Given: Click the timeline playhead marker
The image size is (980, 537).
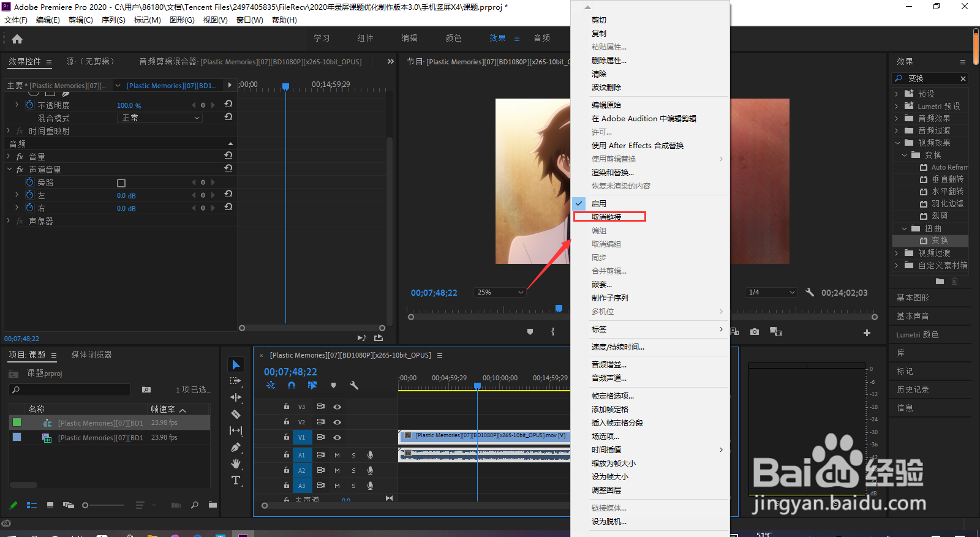Looking at the screenshot, I should click(478, 386).
